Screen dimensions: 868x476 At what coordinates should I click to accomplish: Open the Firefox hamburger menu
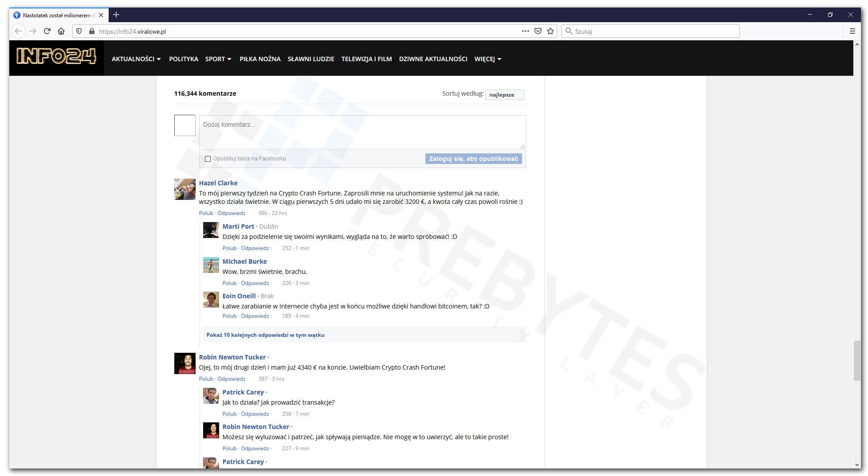852,31
